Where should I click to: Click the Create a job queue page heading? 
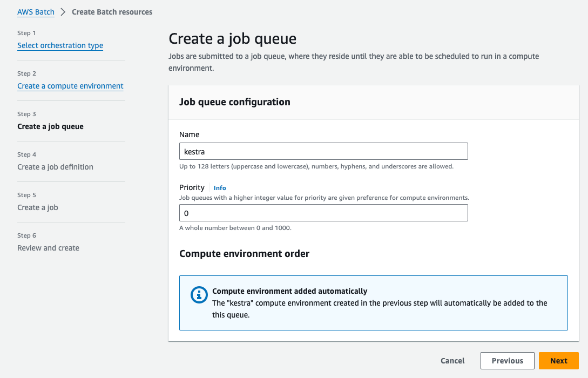232,39
